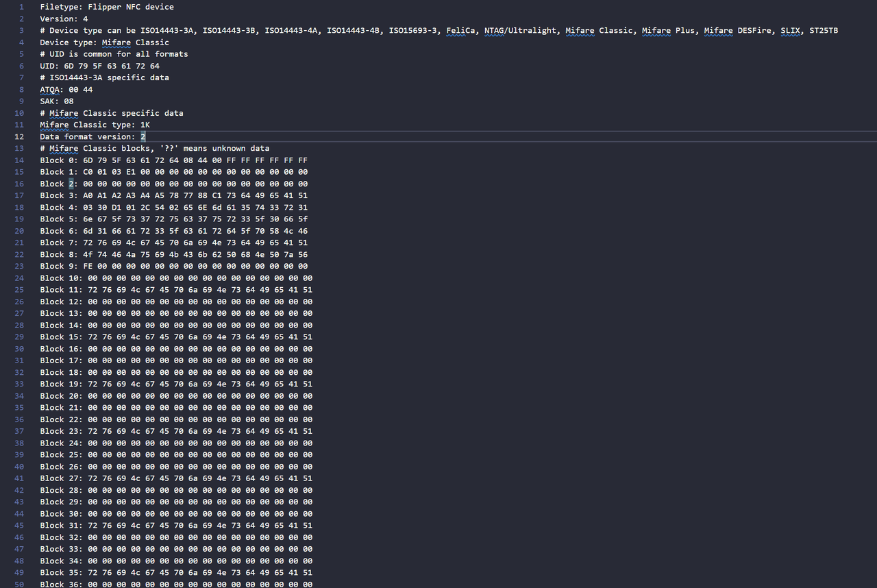Click the 'UID: 6D 79 5F 63 61 72 64' line
877x588 pixels.
point(99,66)
